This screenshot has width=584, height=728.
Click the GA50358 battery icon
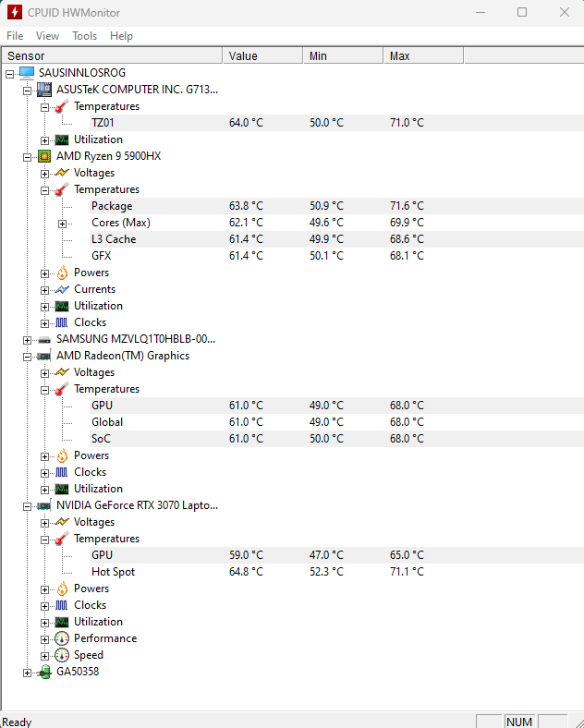[x=44, y=672]
